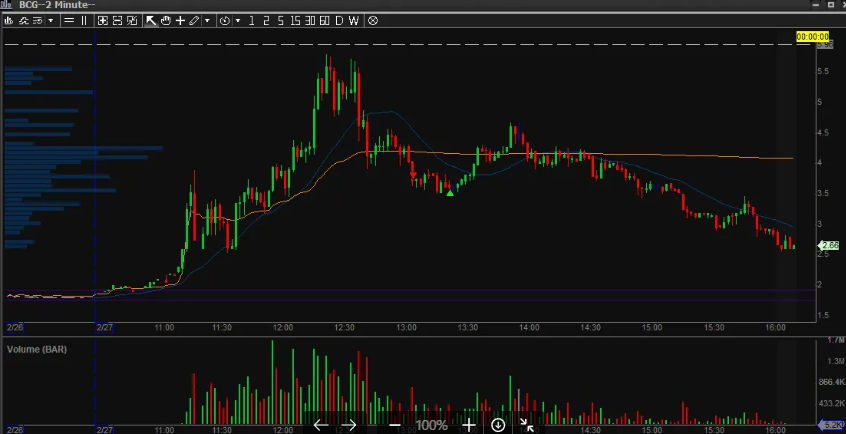Click the 2/26 date label on price axis
Screen dimensions: 846x434
point(15,328)
